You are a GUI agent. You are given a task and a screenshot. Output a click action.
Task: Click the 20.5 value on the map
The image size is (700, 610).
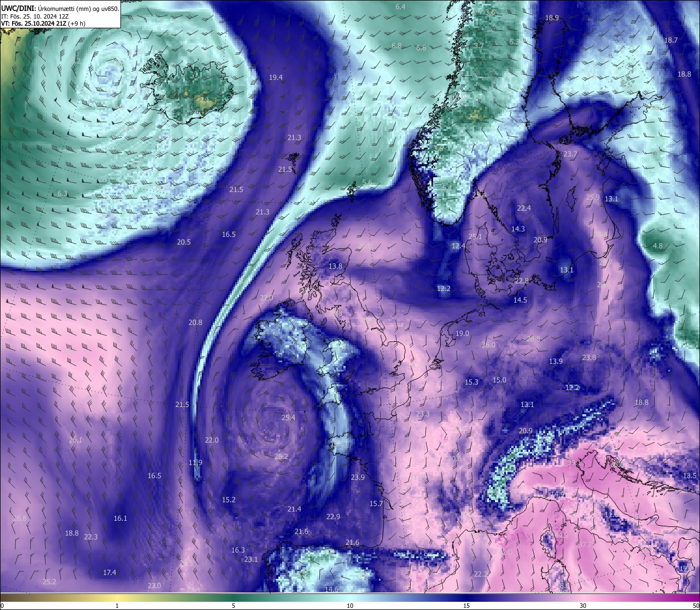(184, 242)
